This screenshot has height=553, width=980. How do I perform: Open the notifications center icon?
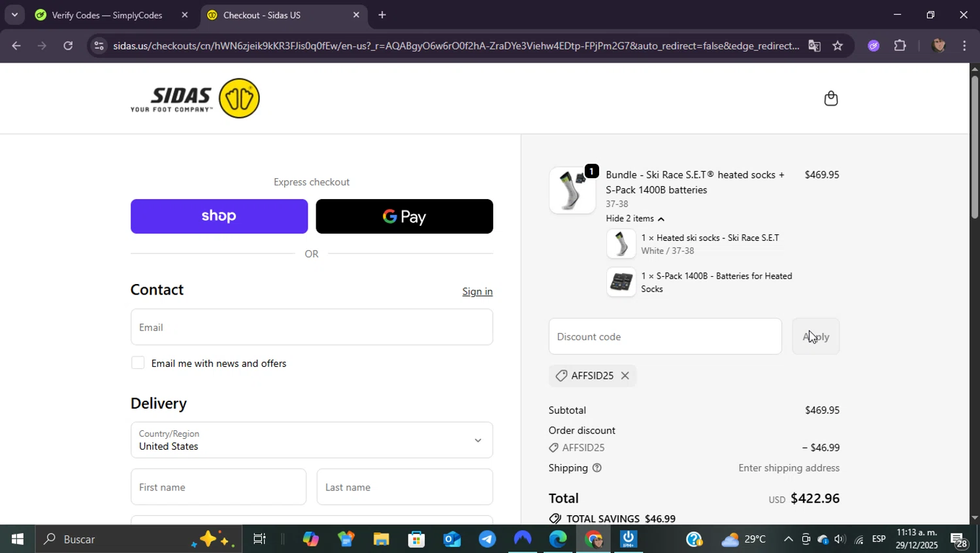(x=959, y=541)
